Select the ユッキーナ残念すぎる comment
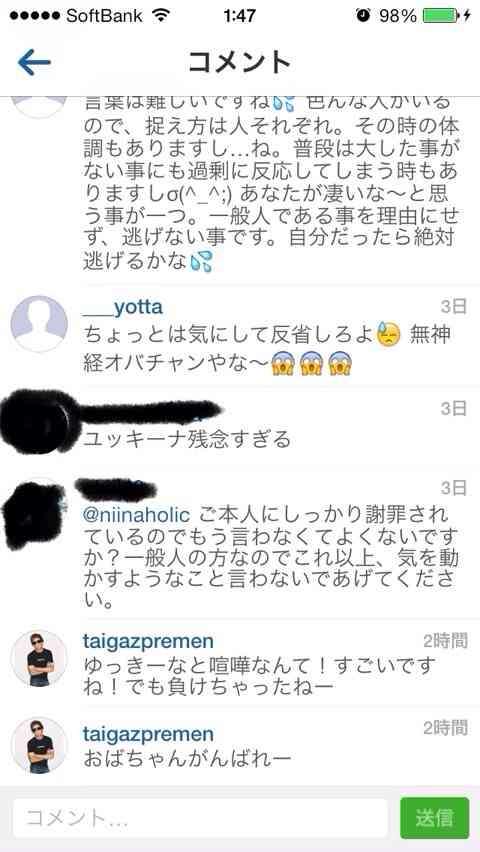This screenshot has height=852, width=480. click(186, 439)
